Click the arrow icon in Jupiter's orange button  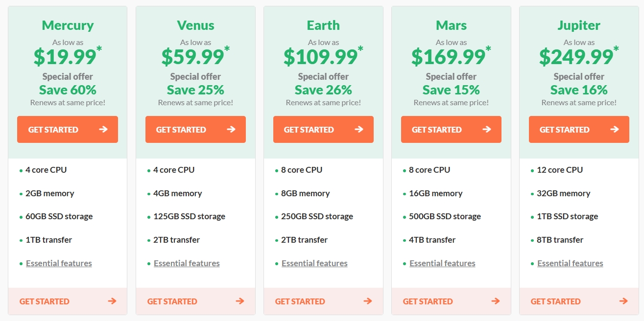click(x=615, y=130)
